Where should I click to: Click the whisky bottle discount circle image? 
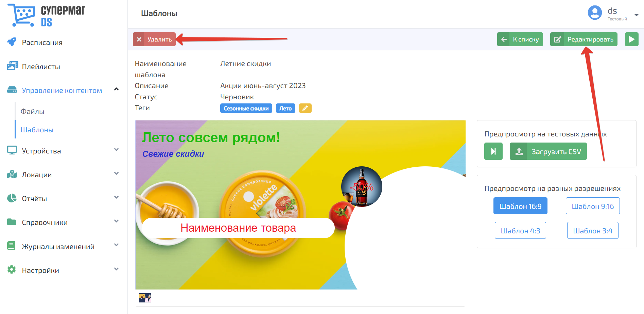pyautogui.click(x=362, y=187)
